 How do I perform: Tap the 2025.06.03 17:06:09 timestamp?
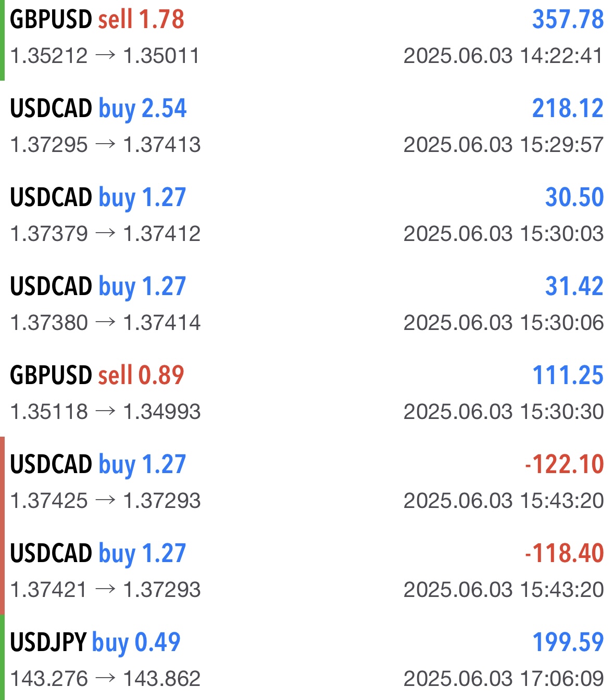tap(503, 679)
